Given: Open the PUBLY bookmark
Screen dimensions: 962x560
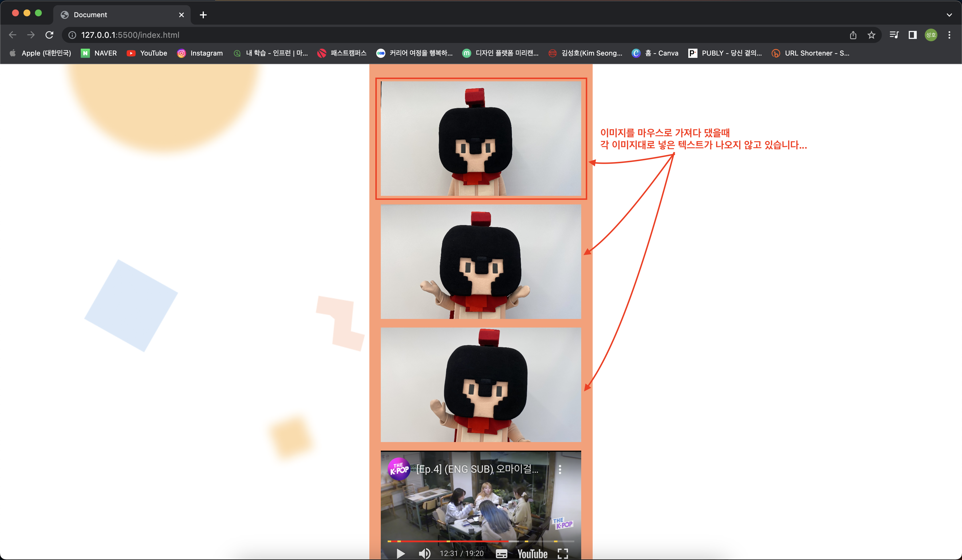Looking at the screenshot, I should click(725, 53).
